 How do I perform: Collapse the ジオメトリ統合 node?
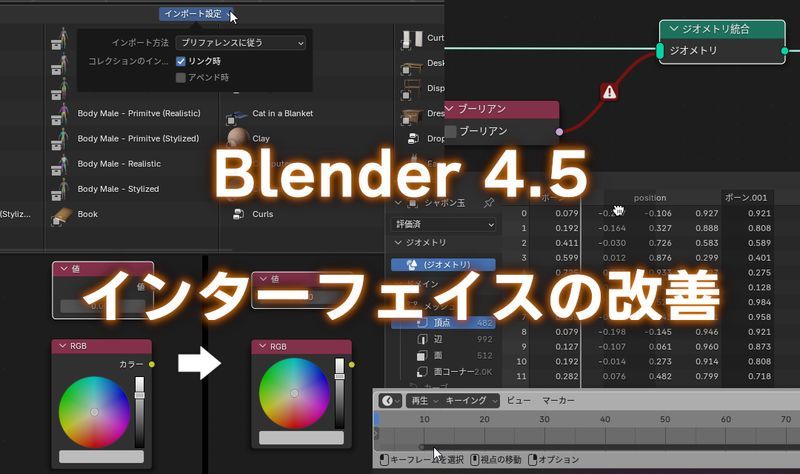pyautogui.click(x=673, y=29)
